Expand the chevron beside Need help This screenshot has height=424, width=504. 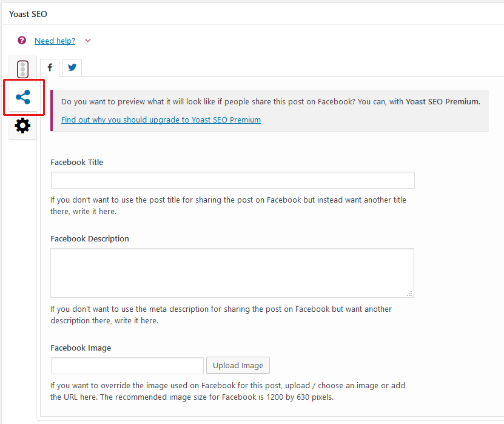click(x=88, y=41)
